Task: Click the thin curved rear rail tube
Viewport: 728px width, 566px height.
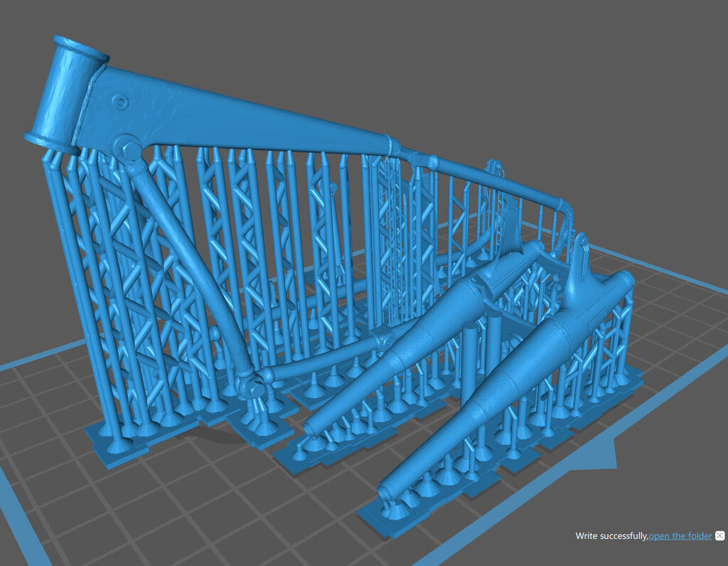Action: point(498,185)
